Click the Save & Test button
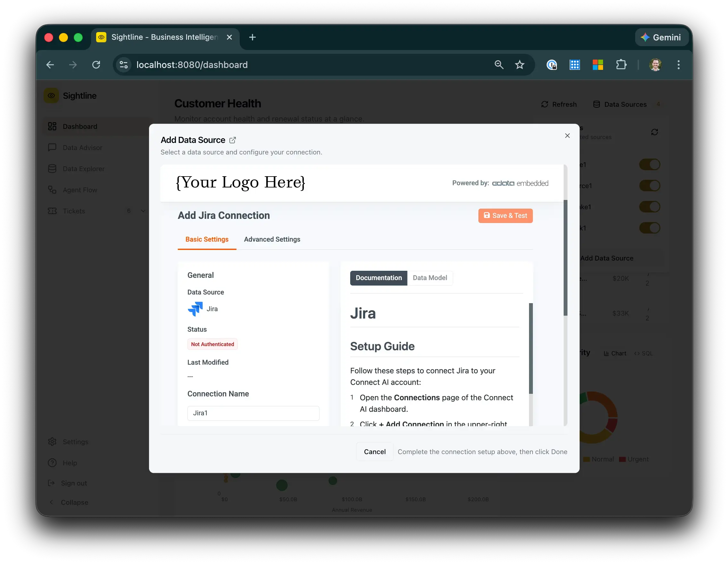 click(505, 216)
